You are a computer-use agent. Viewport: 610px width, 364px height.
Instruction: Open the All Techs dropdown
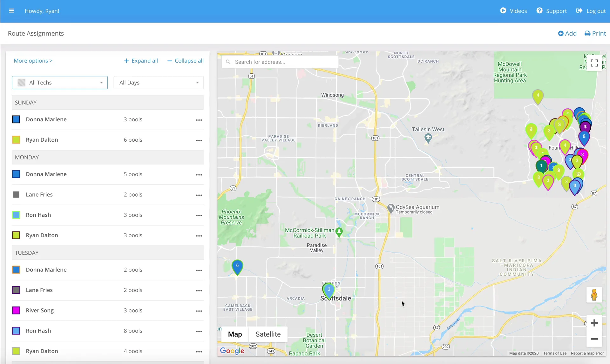tap(60, 83)
